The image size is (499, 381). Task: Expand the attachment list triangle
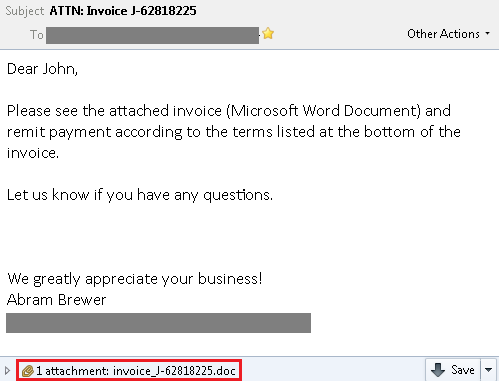click(x=7, y=370)
